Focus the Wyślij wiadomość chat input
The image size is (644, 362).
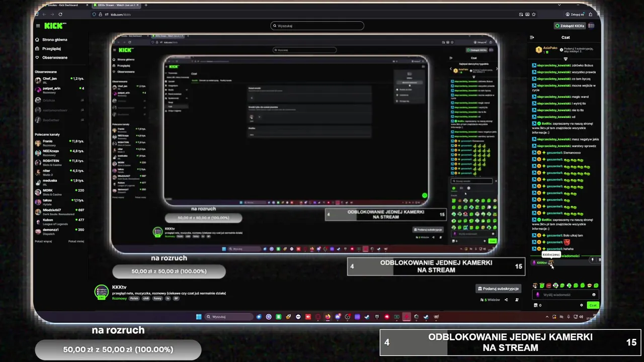pos(565,295)
